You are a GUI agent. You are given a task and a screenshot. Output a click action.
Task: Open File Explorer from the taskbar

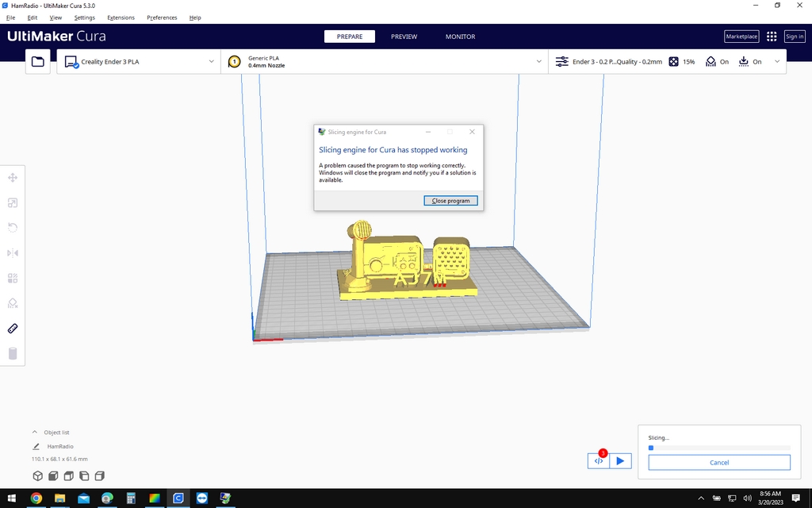(x=60, y=498)
